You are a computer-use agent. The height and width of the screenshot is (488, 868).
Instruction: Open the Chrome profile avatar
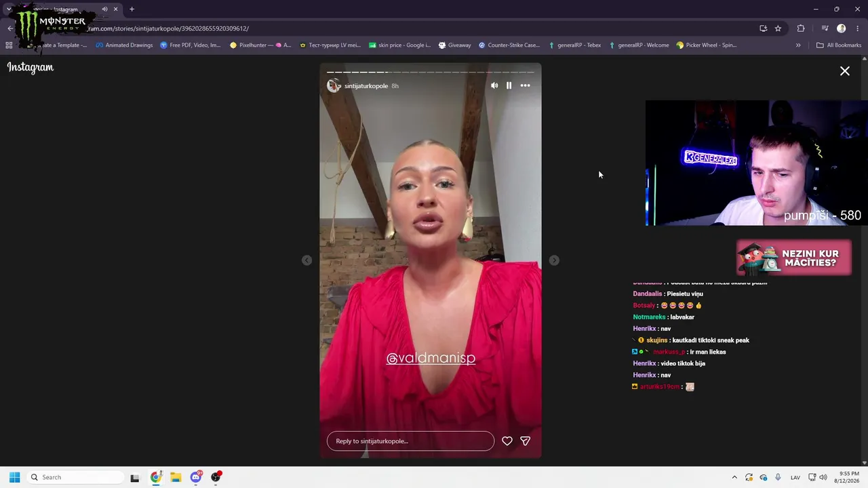(841, 28)
